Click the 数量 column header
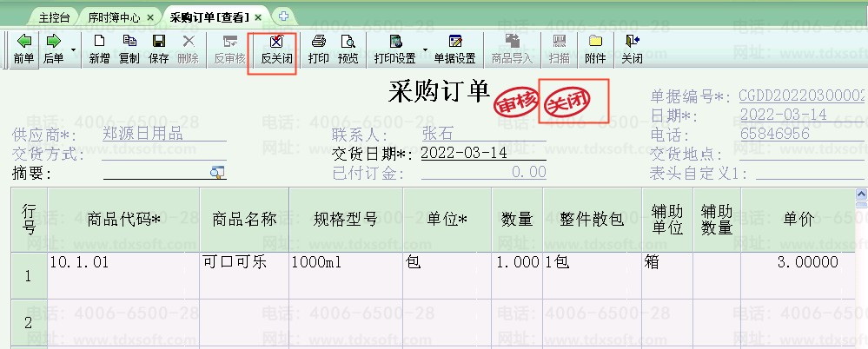Viewport: 868px width, 349px height. [x=517, y=221]
